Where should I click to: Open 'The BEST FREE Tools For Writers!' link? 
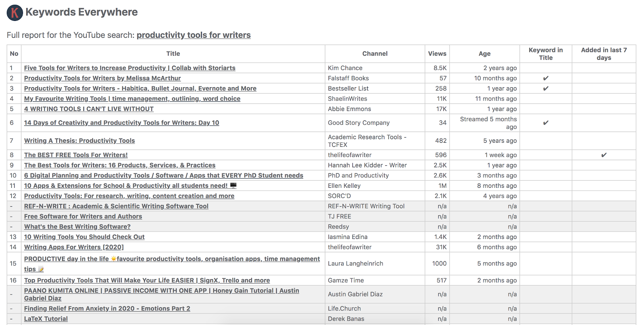click(x=76, y=155)
